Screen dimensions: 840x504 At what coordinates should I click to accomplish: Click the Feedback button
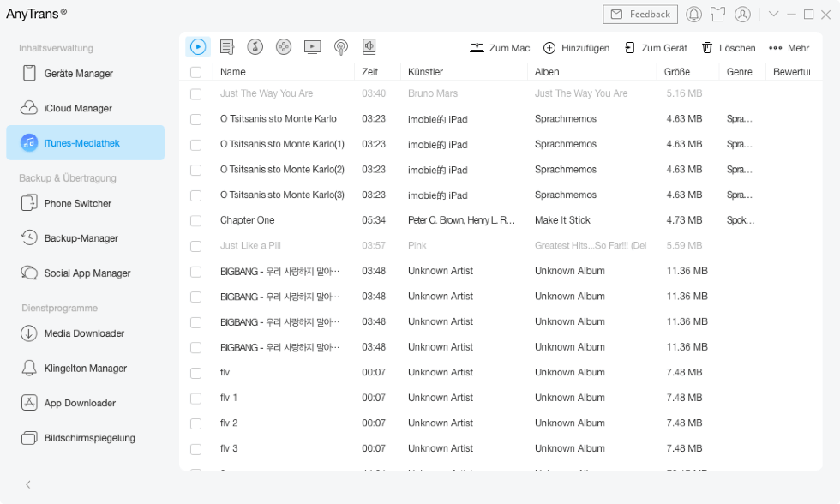point(640,15)
